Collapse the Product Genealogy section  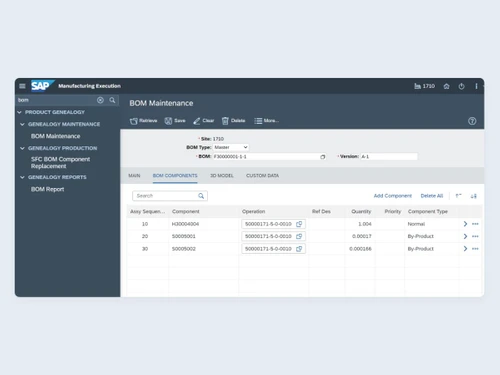pos(19,112)
